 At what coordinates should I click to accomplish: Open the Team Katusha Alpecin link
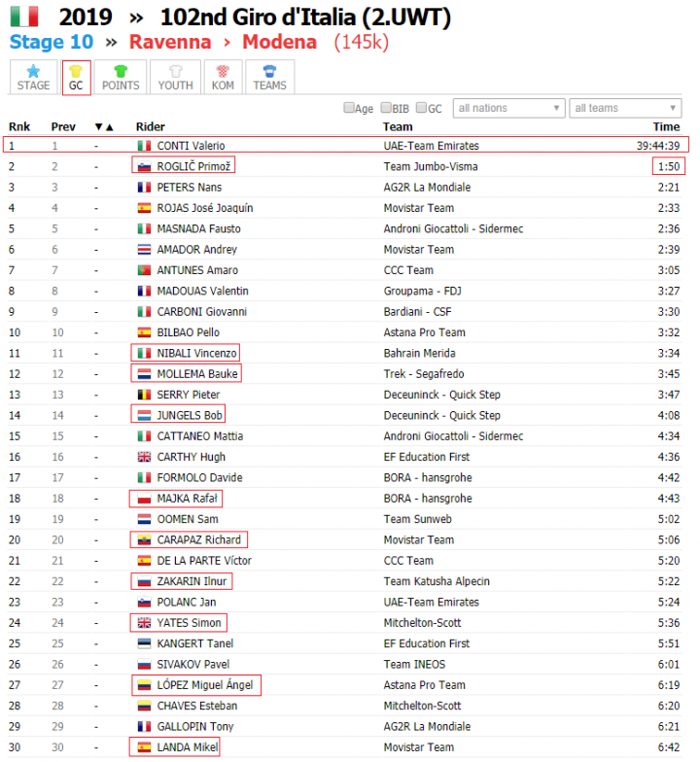pyautogui.click(x=437, y=581)
